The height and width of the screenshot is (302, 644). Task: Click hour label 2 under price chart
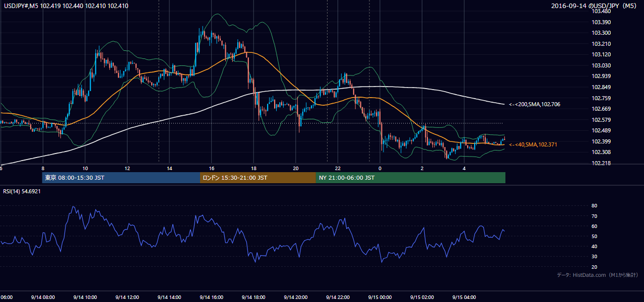tap(422, 168)
